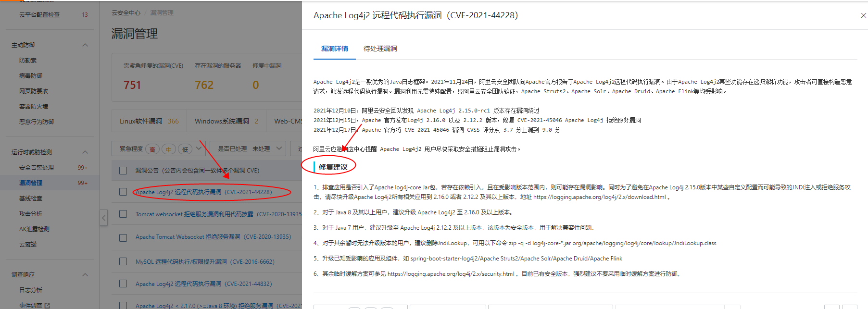
Task: Open 基线检查 in sidebar
Action: [x=31, y=198]
